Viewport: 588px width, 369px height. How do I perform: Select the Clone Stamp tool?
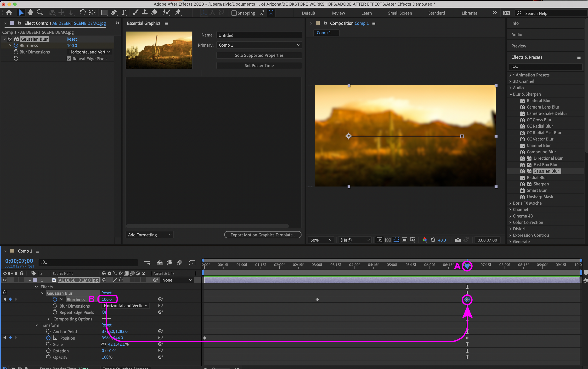click(145, 13)
